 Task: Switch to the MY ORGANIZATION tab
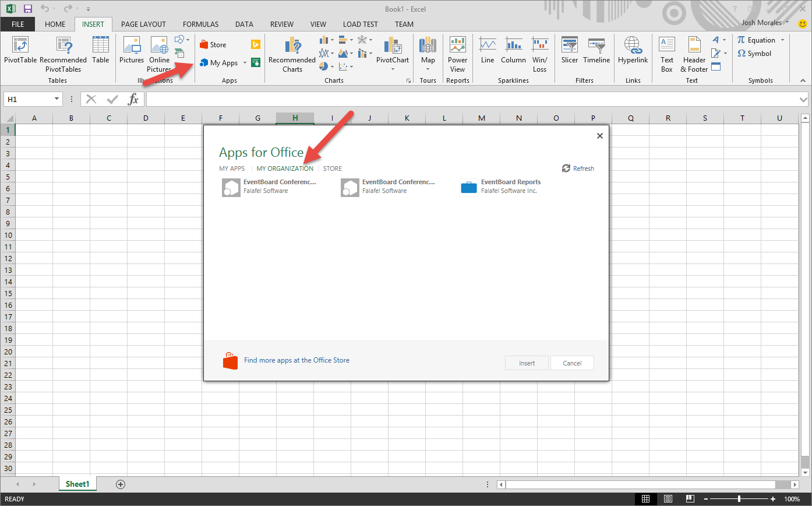click(285, 168)
